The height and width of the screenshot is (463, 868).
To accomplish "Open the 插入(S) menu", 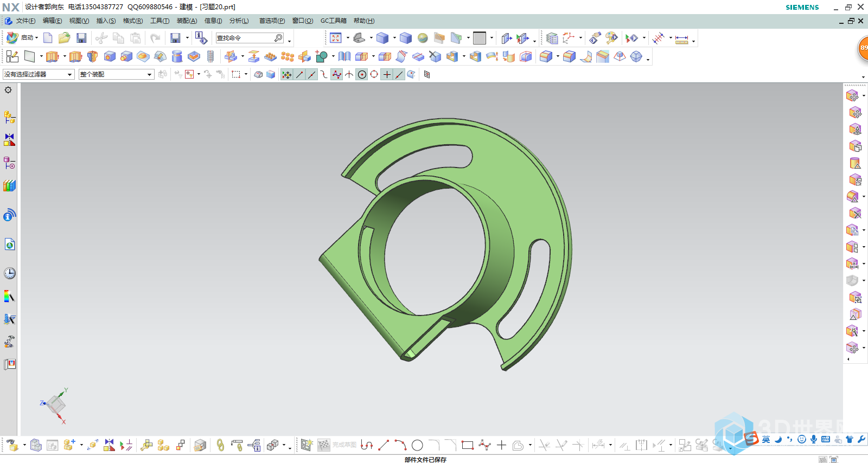I will 106,21.
